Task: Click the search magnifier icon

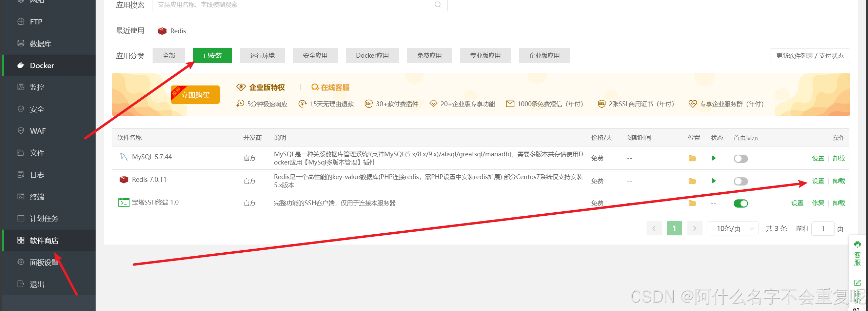Action: pyautogui.click(x=438, y=4)
